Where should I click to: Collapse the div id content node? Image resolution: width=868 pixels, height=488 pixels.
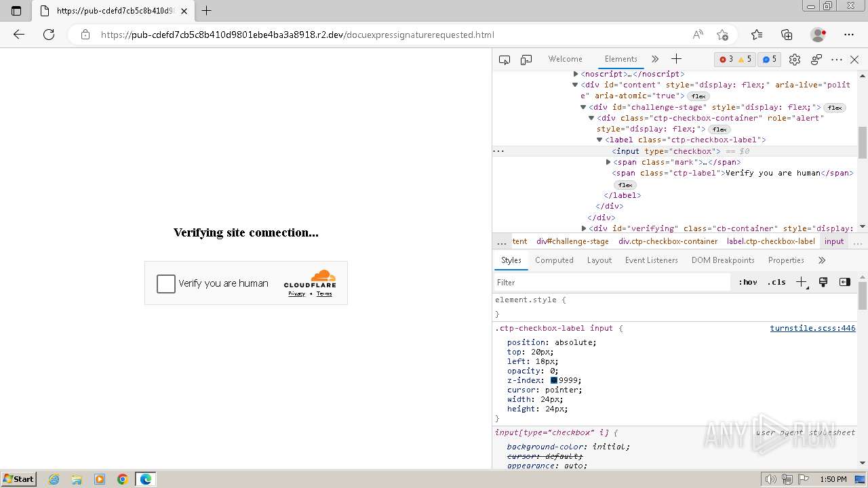pyautogui.click(x=575, y=85)
